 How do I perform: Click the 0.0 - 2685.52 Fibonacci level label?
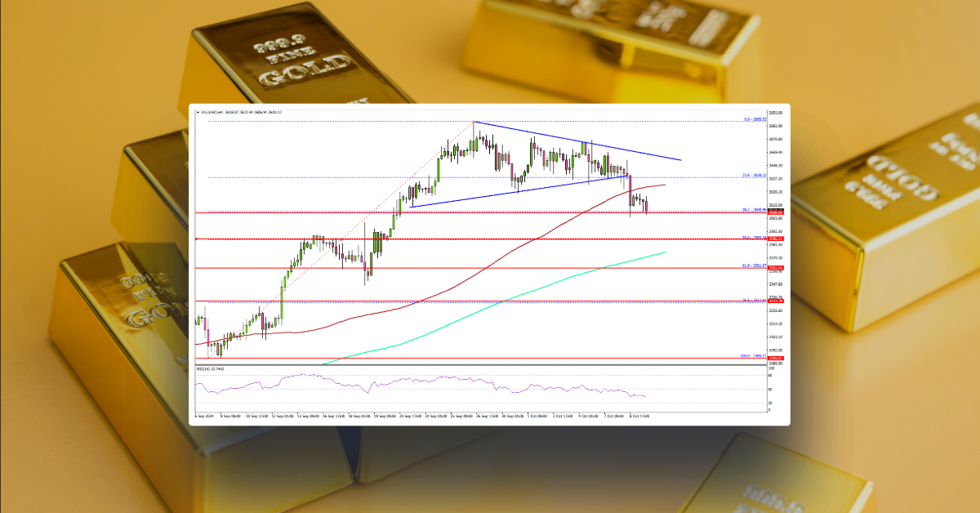click(753, 119)
